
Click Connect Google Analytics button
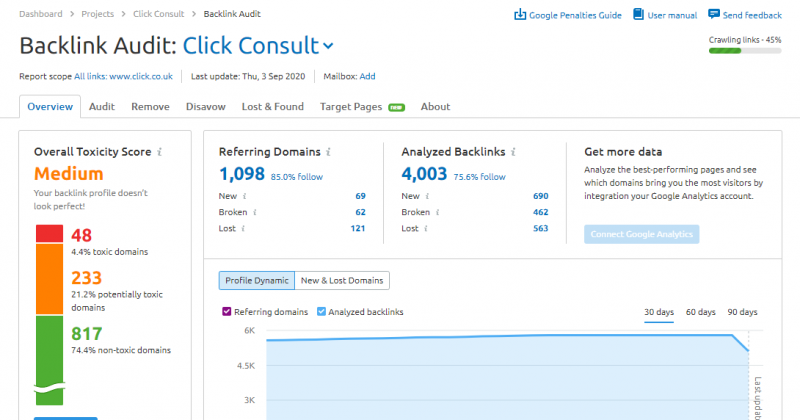pos(641,234)
